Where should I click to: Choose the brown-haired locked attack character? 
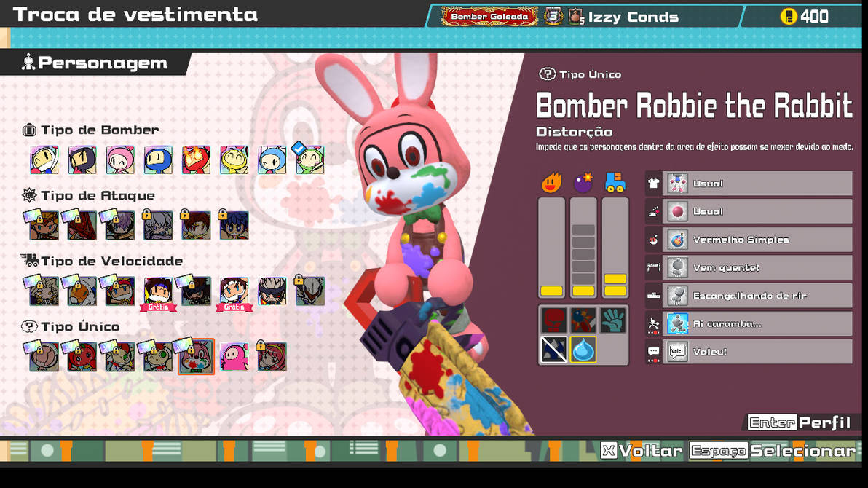coord(196,226)
